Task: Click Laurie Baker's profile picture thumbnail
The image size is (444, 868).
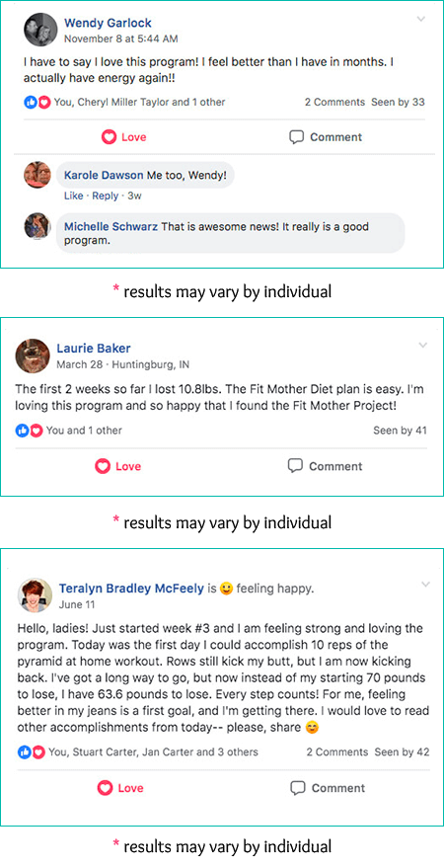Action: [33, 355]
